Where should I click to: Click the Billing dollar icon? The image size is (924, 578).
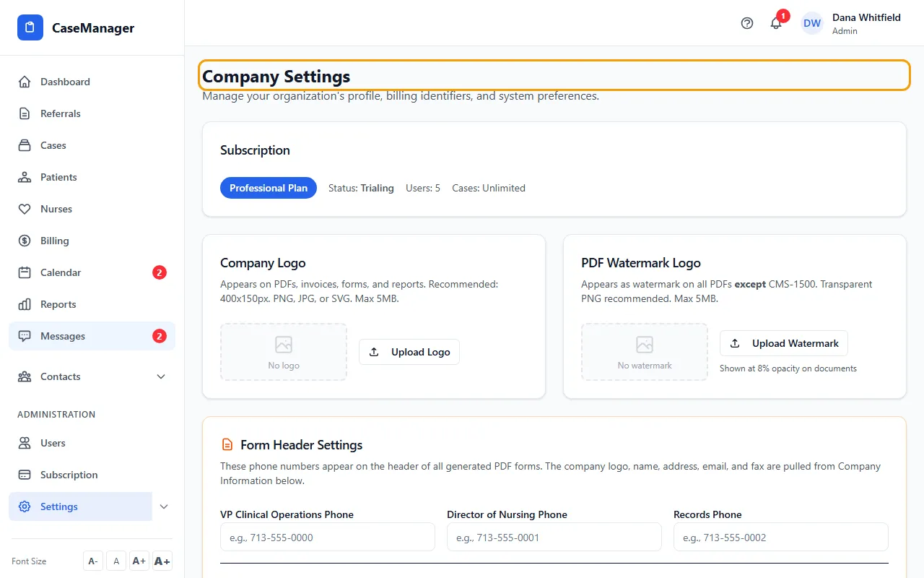[x=25, y=241]
